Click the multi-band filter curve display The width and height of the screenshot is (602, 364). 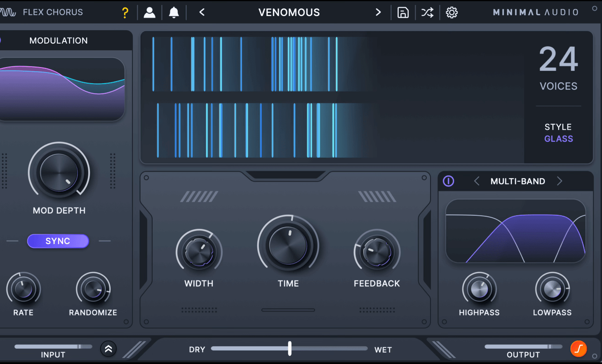pyautogui.click(x=516, y=231)
